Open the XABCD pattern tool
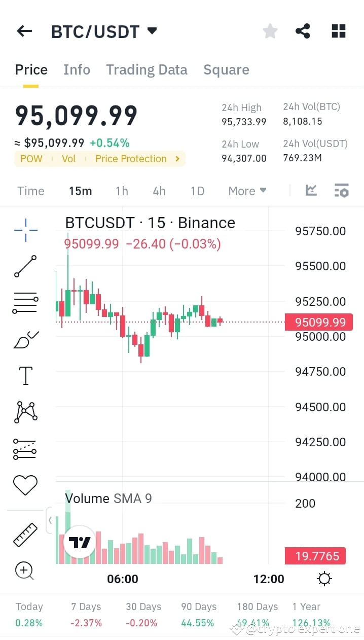This screenshot has height=640, width=364. pyautogui.click(x=25, y=412)
